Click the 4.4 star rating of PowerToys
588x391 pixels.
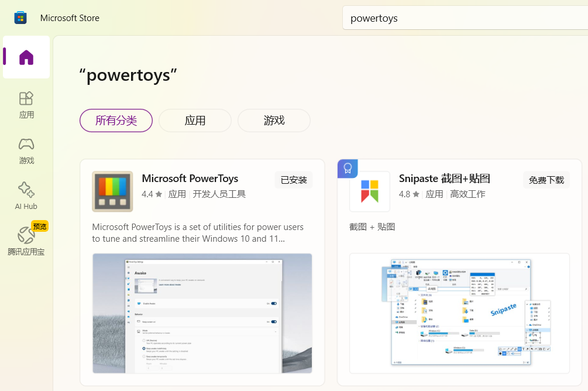(x=152, y=194)
